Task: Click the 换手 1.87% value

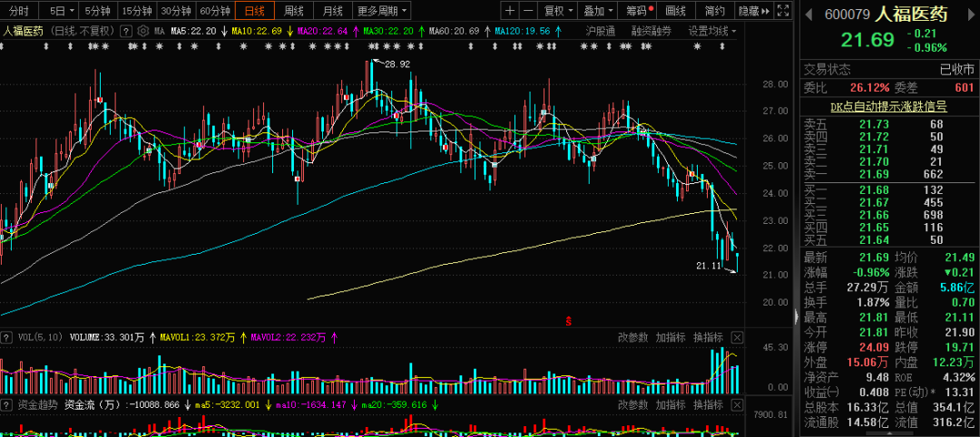Action: click(x=873, y=302)
